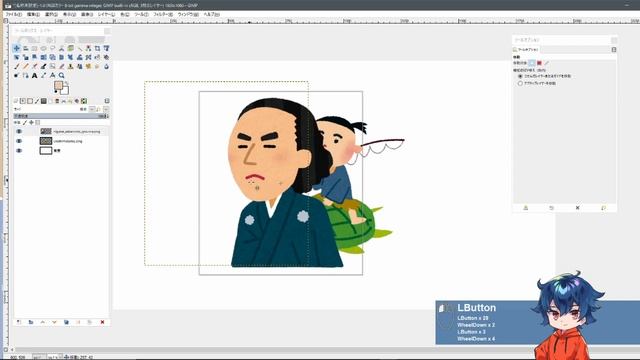Viewport: 640px width, 360px height.
Task: Select the Crop tool
Action: tap(98, 49)
